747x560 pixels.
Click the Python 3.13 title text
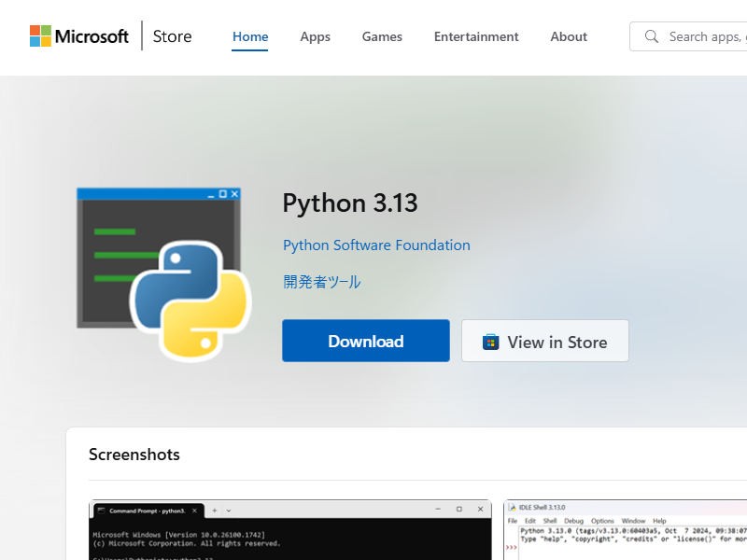(349, 203)
